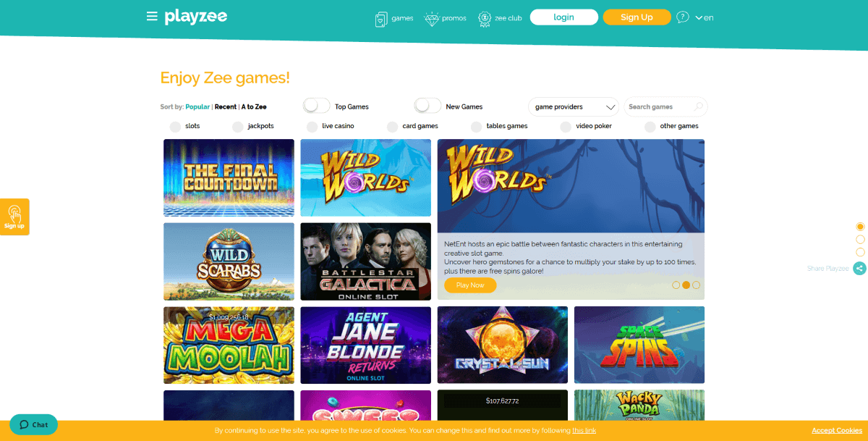
Task: Click the Share Playzee share icon
Action: coord(859,269)
